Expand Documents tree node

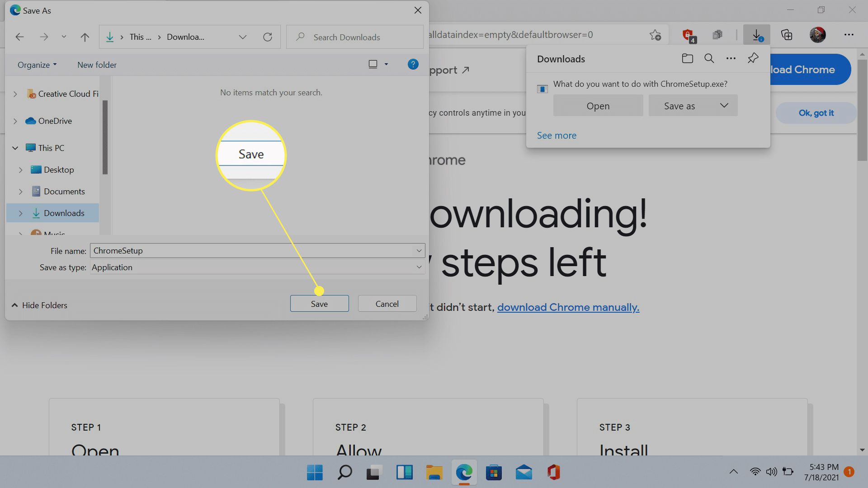coord(21,192)
